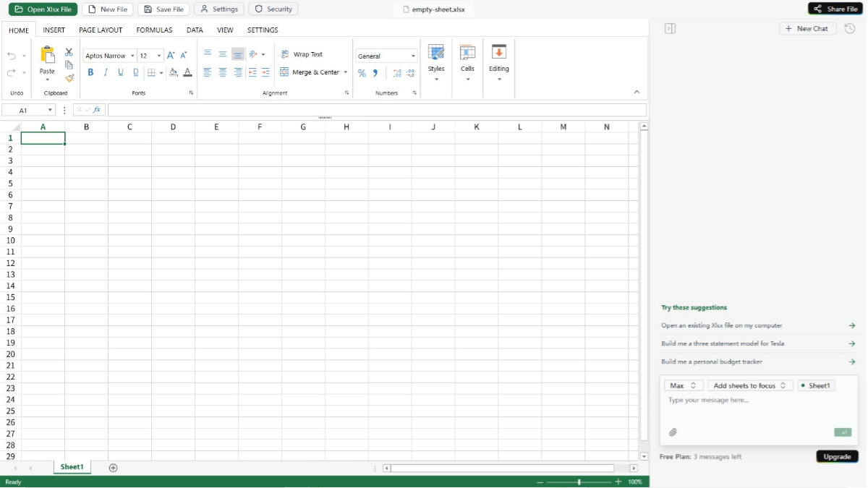Increase the decimal places
The image size is (868, 488).
[396, 72]
